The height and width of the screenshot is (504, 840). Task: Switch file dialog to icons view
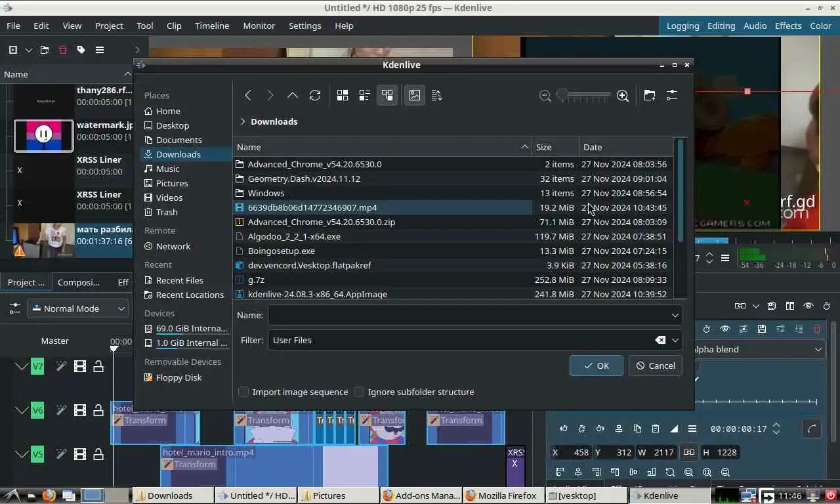pyautogui.click(x=343, y=95)
